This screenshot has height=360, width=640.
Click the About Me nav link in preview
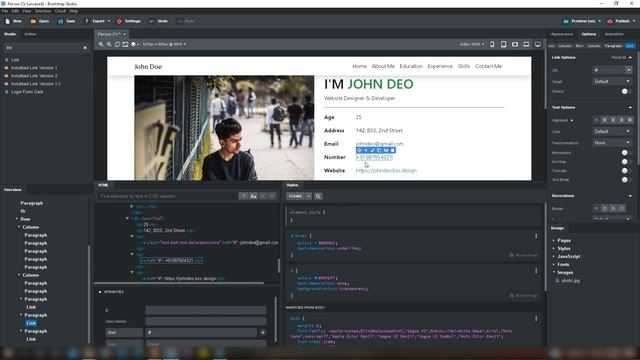(383, 66)
